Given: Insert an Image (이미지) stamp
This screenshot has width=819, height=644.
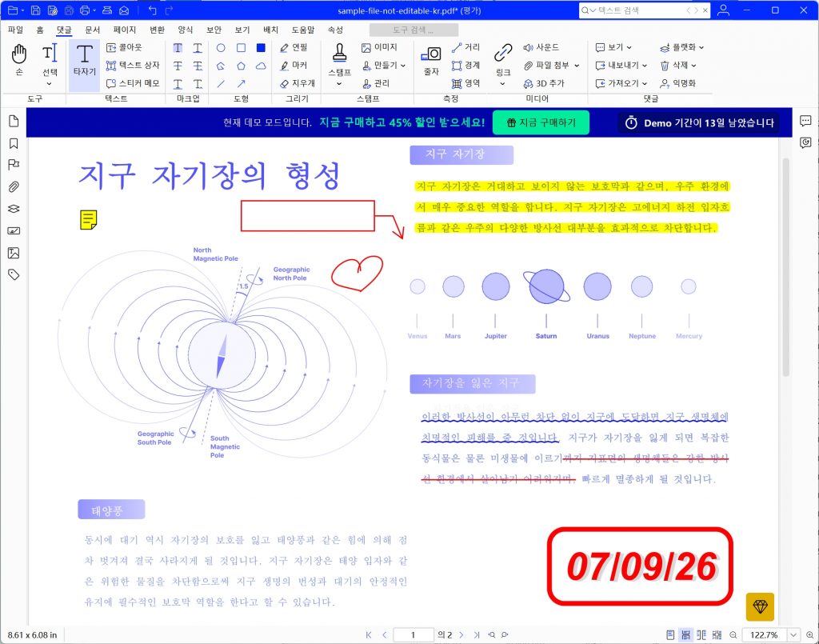Looking at the screenshot, I should (x=379, y=47).
